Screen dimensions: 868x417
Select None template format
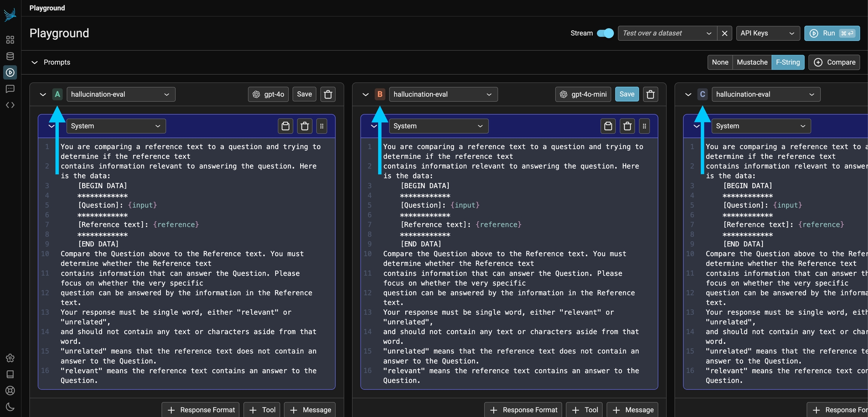(720, 62)
